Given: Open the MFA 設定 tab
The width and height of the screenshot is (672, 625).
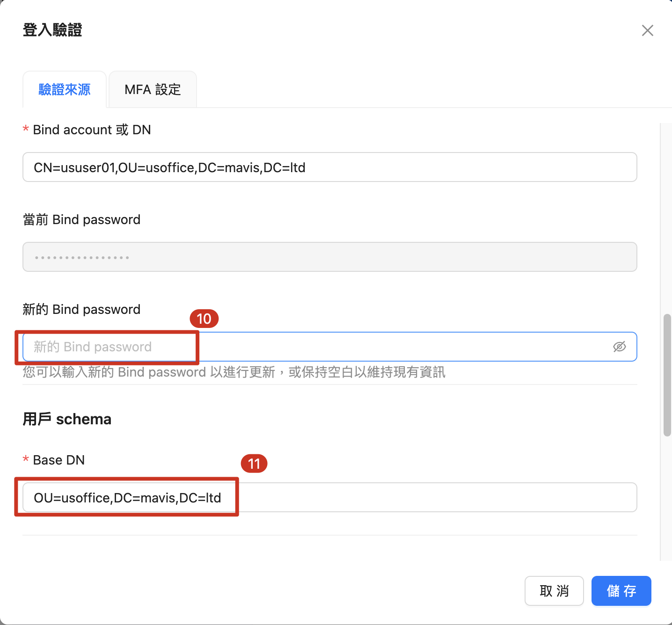Looking at the screenshot, I should tap(153, 89).
